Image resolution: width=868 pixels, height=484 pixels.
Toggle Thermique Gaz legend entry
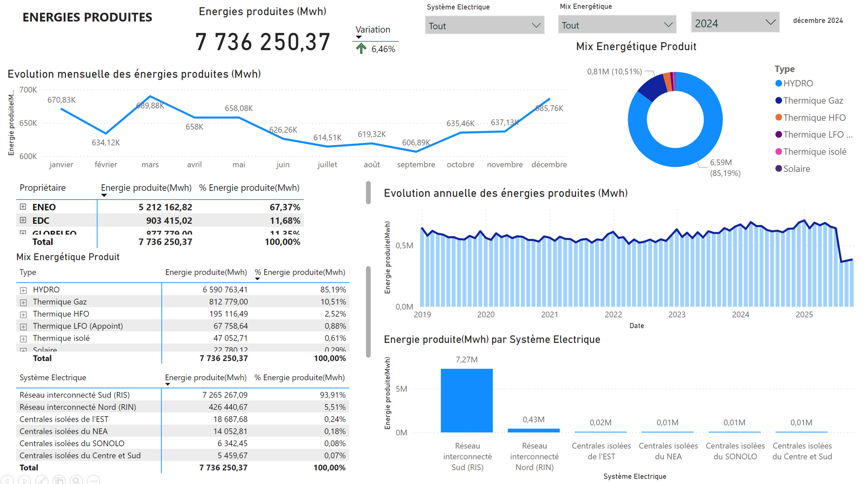click(x=813, y=101)
